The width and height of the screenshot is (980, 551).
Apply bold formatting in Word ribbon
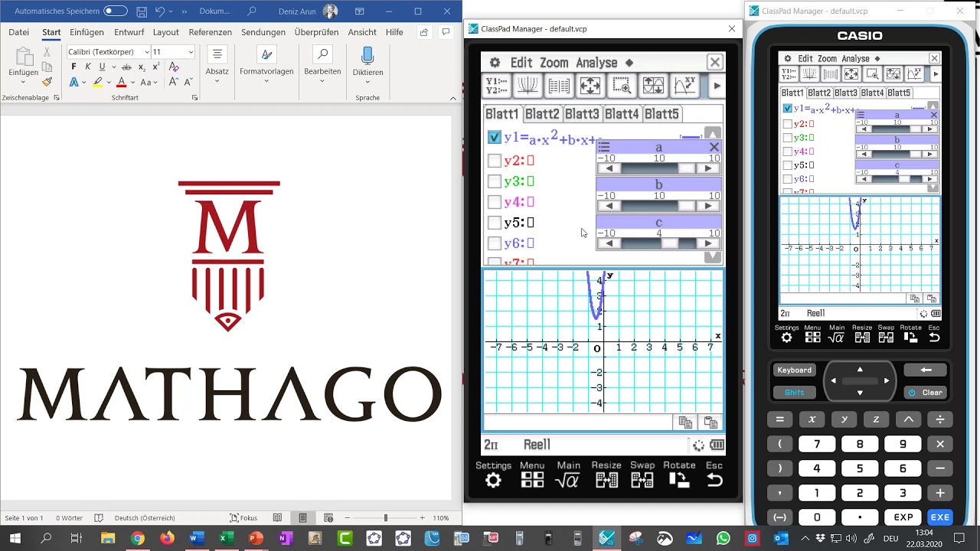(74, 67)
